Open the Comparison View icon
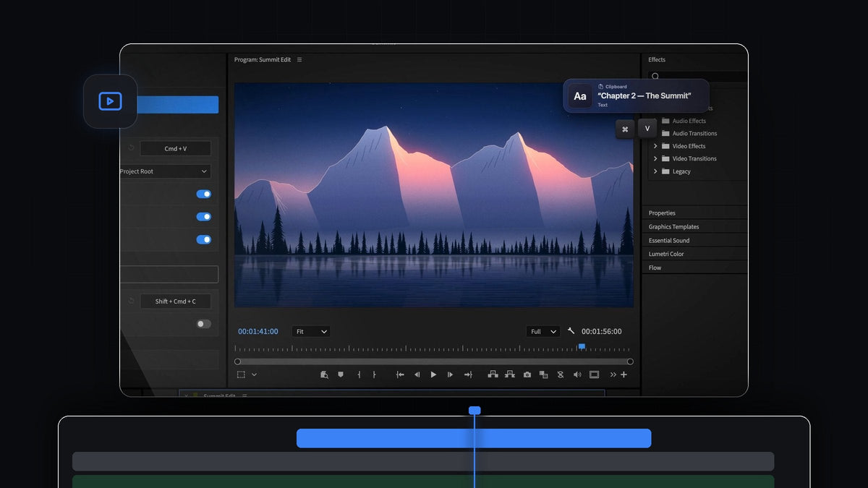Viewport: 868px width, 488px height. tap(543, 374)
